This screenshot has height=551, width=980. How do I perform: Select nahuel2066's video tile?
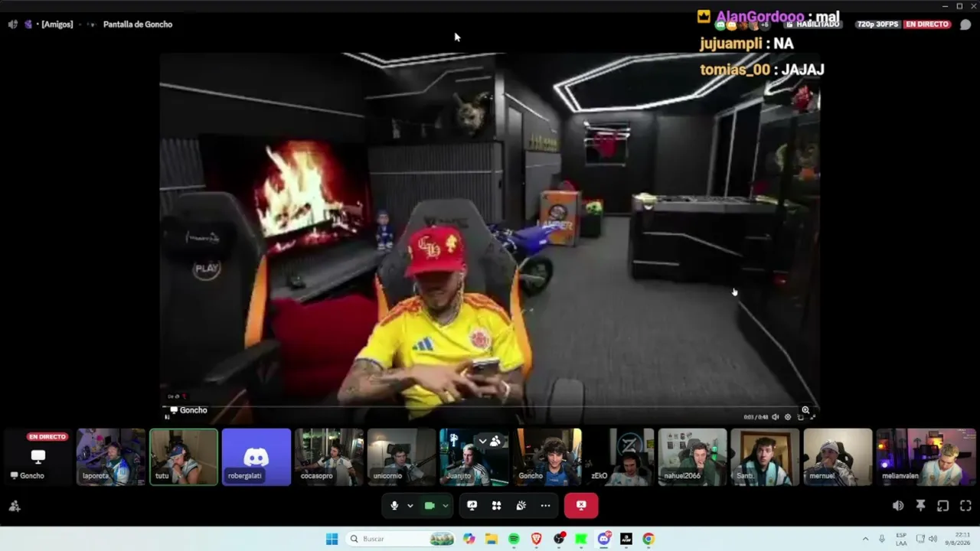(693, 457)
